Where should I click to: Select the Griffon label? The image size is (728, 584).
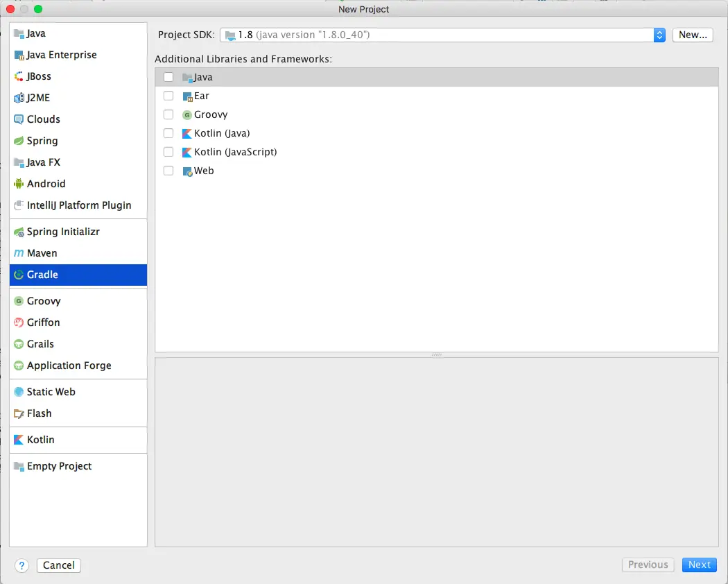coord(44,323)
